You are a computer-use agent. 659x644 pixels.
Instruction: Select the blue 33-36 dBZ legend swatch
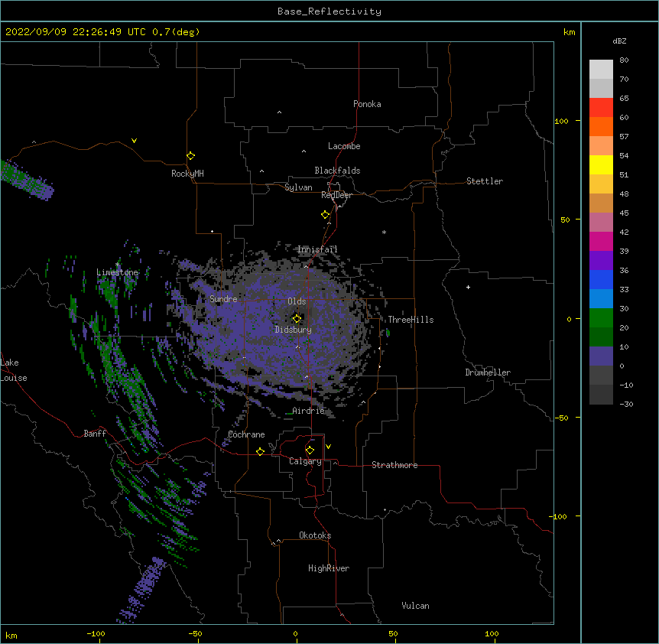click(601, 279)
